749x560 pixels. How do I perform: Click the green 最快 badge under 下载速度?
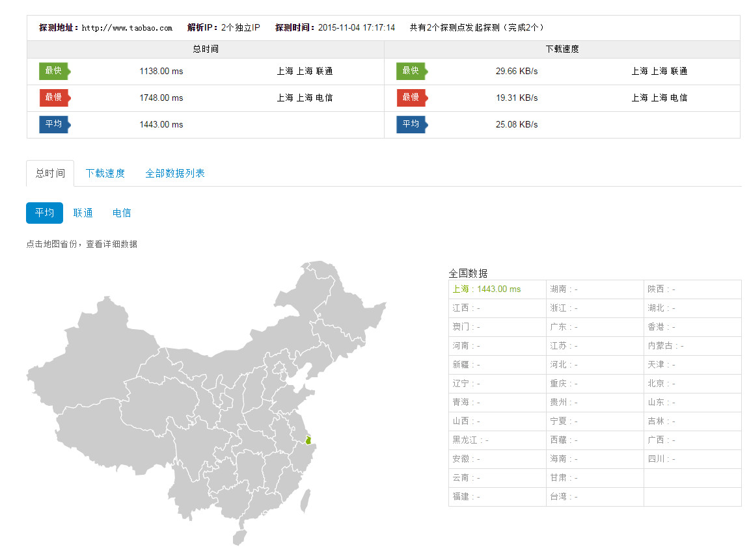[411, 71]
